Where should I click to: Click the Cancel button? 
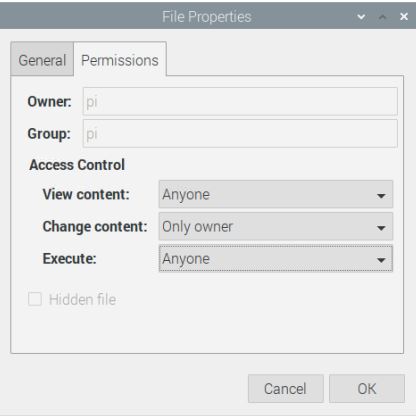pyautogui.click(x=286, y=389)
